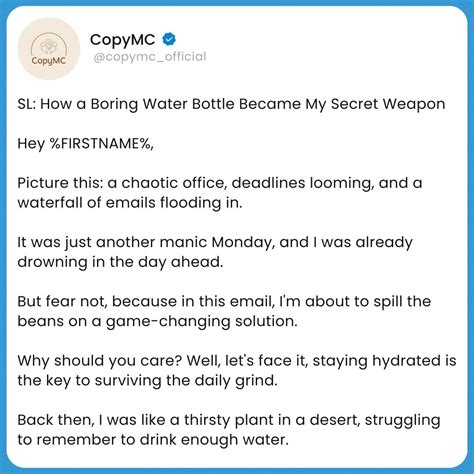The image size is (474, 474).
Task: Click the manic Monday sentence
Action: pos(215,242)
